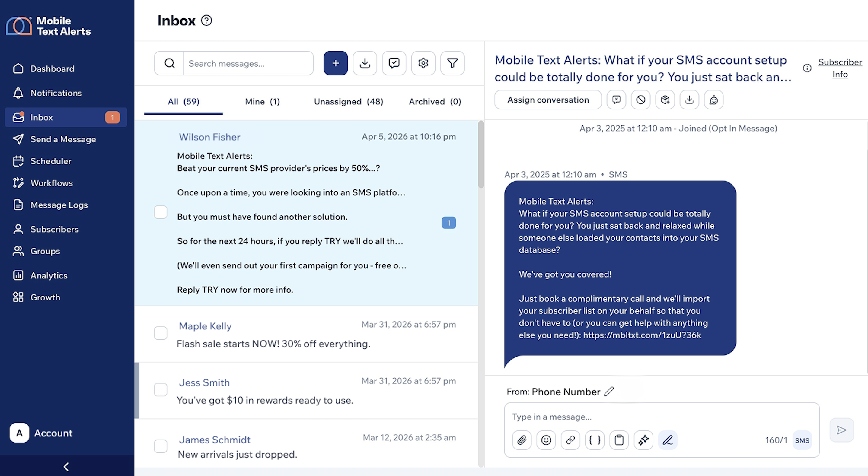Edit the From Phone Number pencil
The width and height of the screenshot is (868, 476).
(x=608, y=392)
